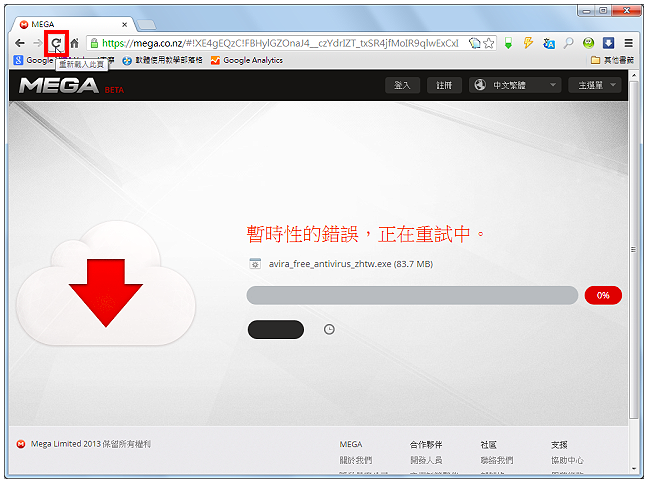Click the browser back arrow
Screen dimensions: 648x484
click(19, 43)
